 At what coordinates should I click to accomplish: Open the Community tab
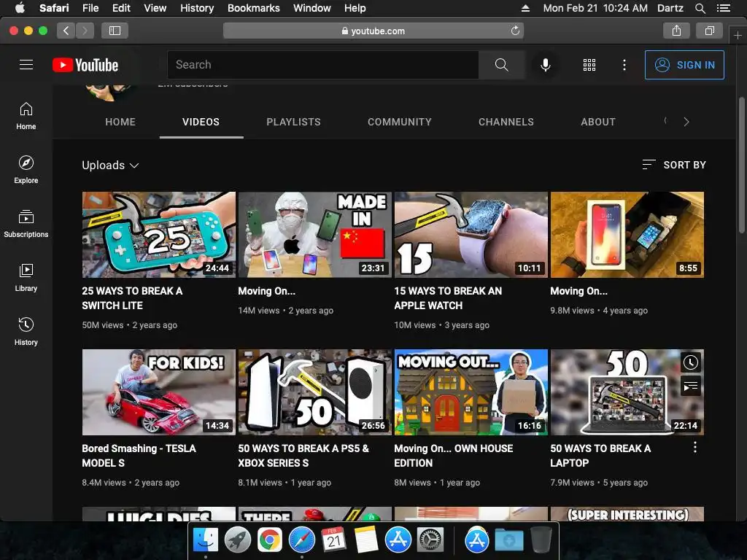coord(399,122)
